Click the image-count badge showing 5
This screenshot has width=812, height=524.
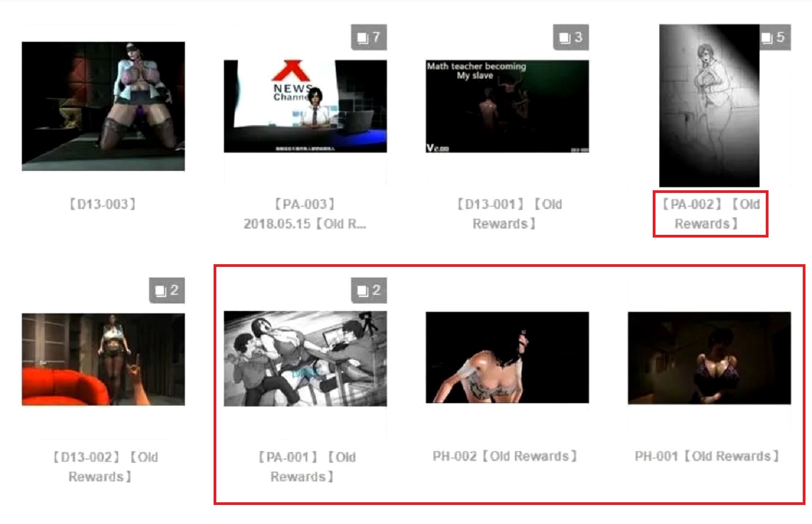774,38
